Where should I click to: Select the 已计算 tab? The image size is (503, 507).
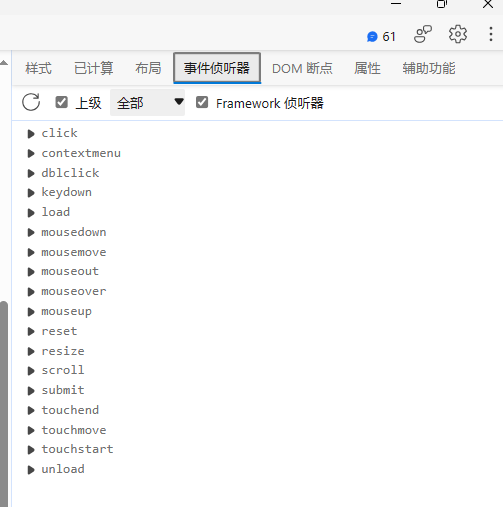coord(94,68)
